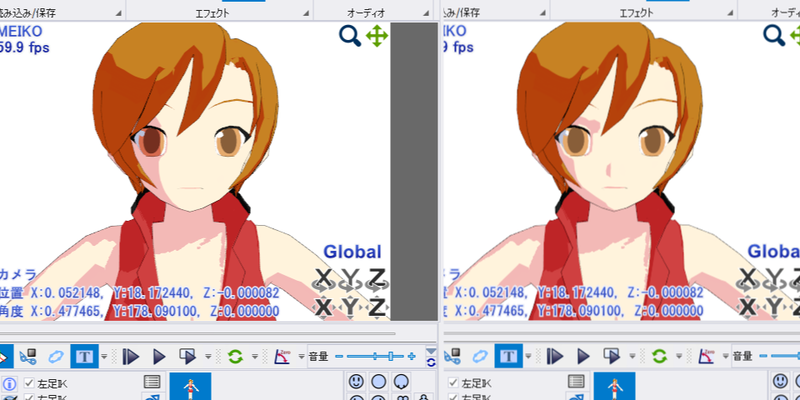Select the blue lasso ring tool in left toolbar

pyautogui.click(x=56, y=356)
